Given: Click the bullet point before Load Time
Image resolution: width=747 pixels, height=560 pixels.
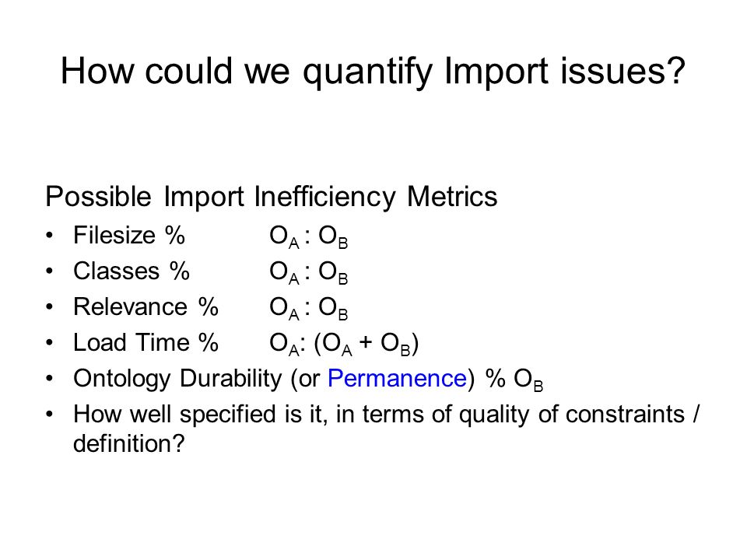Looking at the screenshot, I should point(50,342).
